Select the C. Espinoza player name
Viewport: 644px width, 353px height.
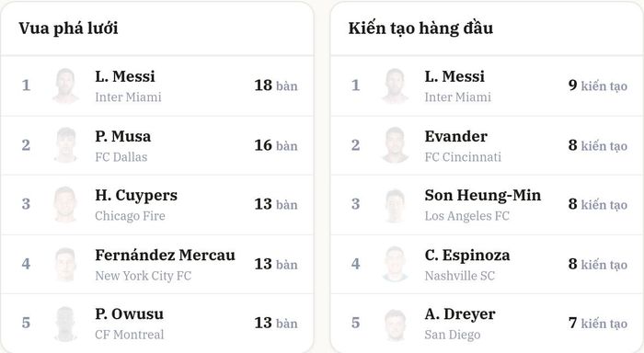pos(467,256)
